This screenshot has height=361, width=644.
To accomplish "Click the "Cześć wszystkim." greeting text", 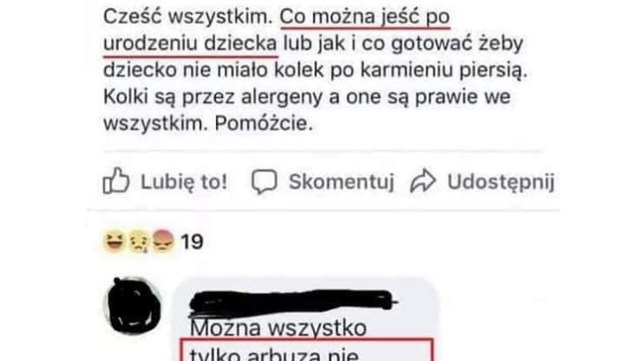I will click(x=188, y=16).
